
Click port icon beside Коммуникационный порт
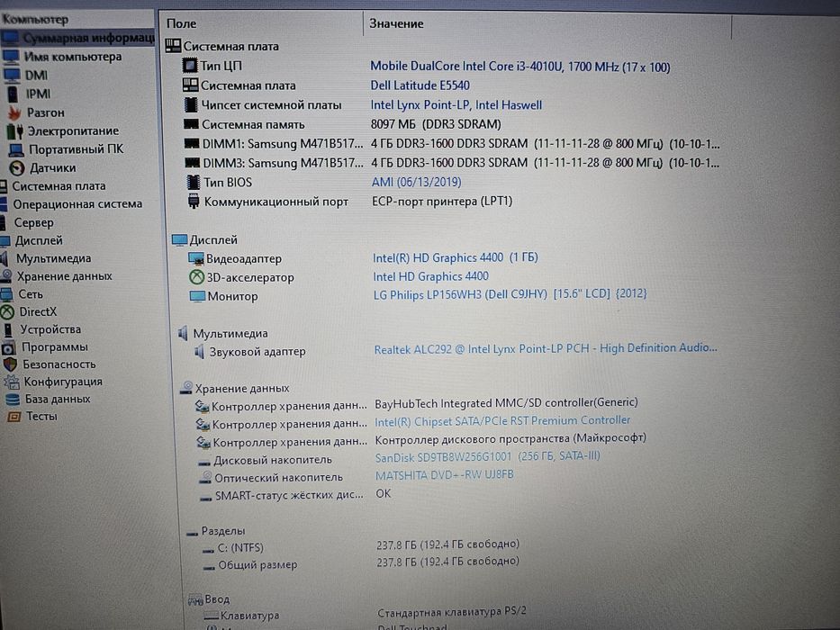point(194,202)
